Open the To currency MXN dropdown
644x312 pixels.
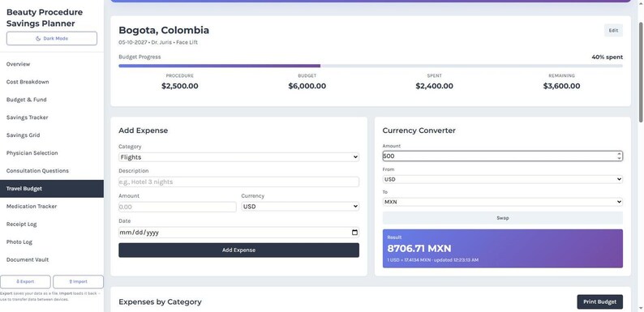pos(502,202)
